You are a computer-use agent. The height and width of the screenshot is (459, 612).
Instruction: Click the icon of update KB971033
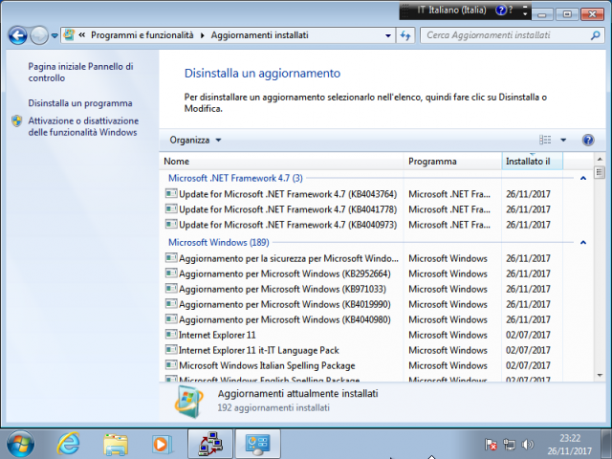tap(171, 288)
